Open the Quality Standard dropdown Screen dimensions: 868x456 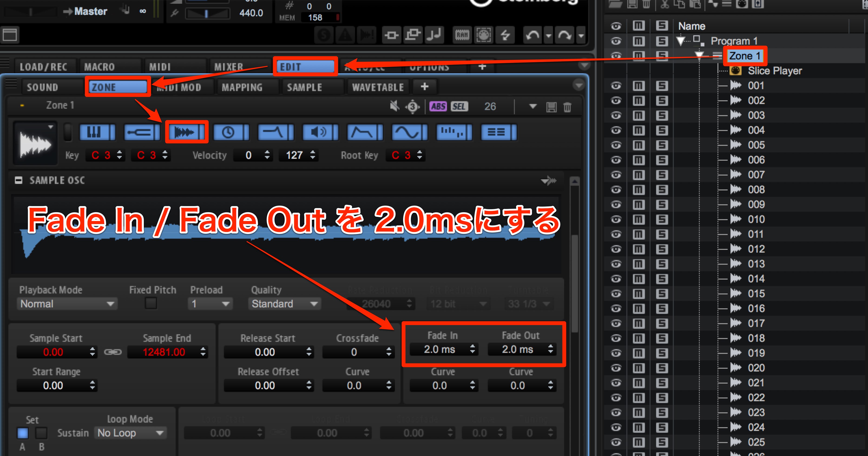(x=284, y=304)
